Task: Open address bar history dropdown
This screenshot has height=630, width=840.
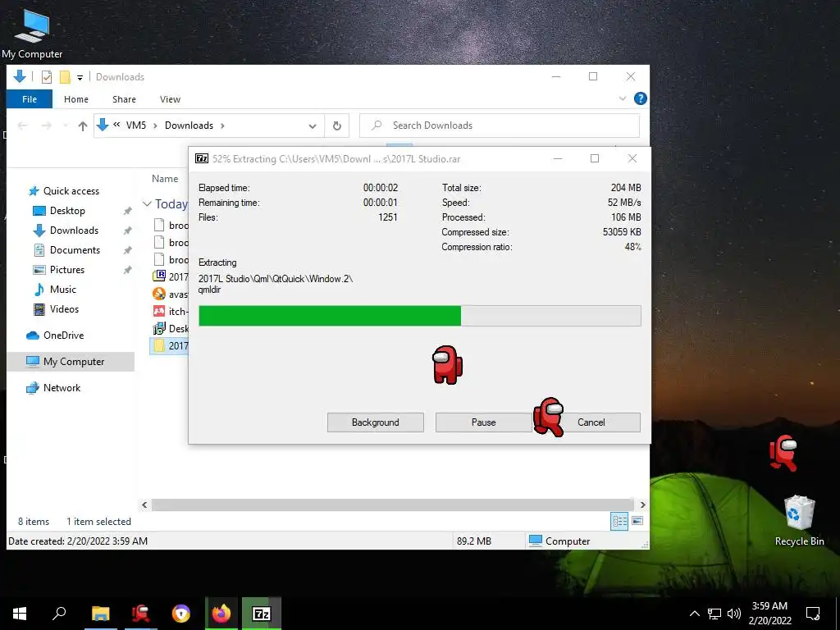Action: pos(313,126)
